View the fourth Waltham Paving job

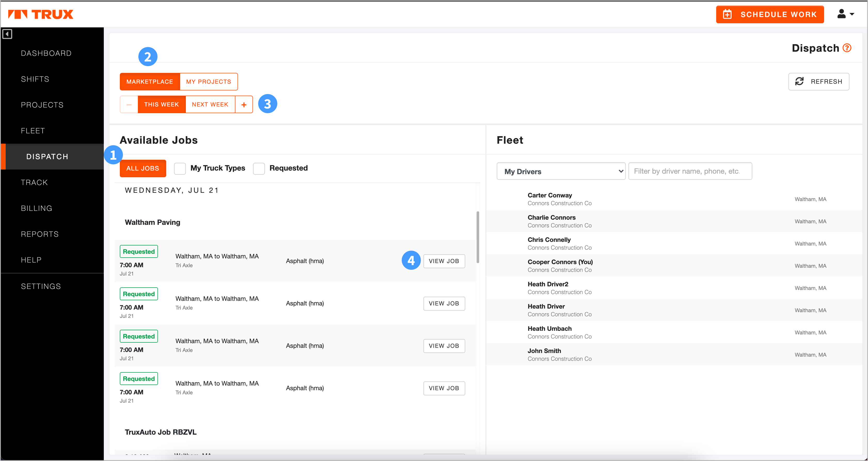(x=444, y=388)
